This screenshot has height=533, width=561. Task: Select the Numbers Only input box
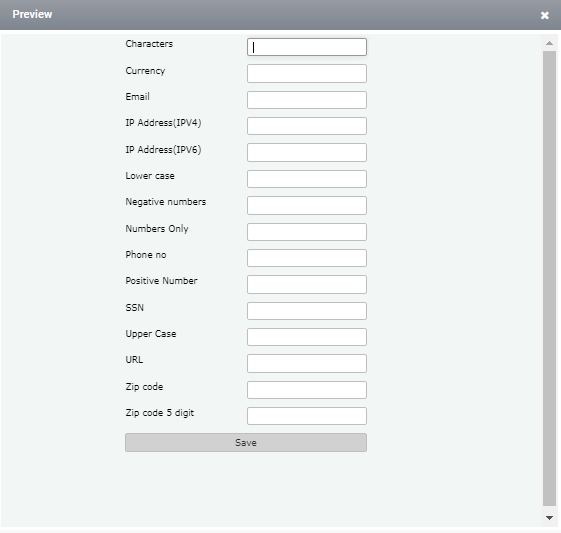coord(307,232)
